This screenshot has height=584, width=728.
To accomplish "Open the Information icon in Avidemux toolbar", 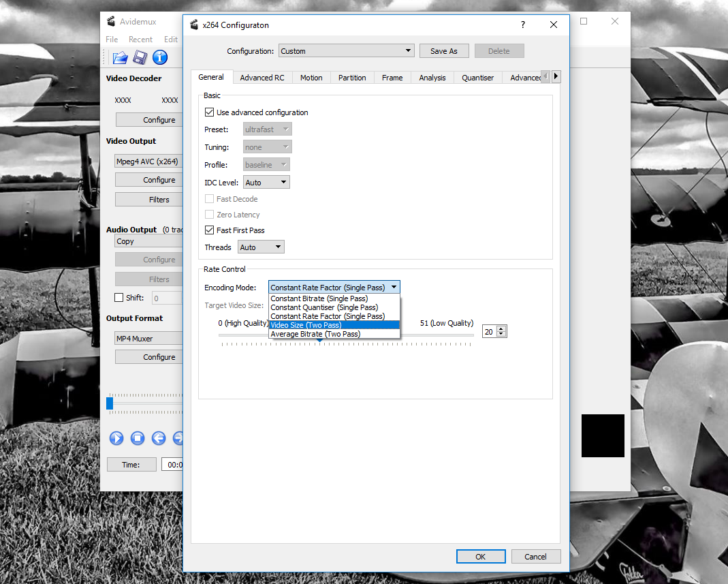I will click(160, 57).
